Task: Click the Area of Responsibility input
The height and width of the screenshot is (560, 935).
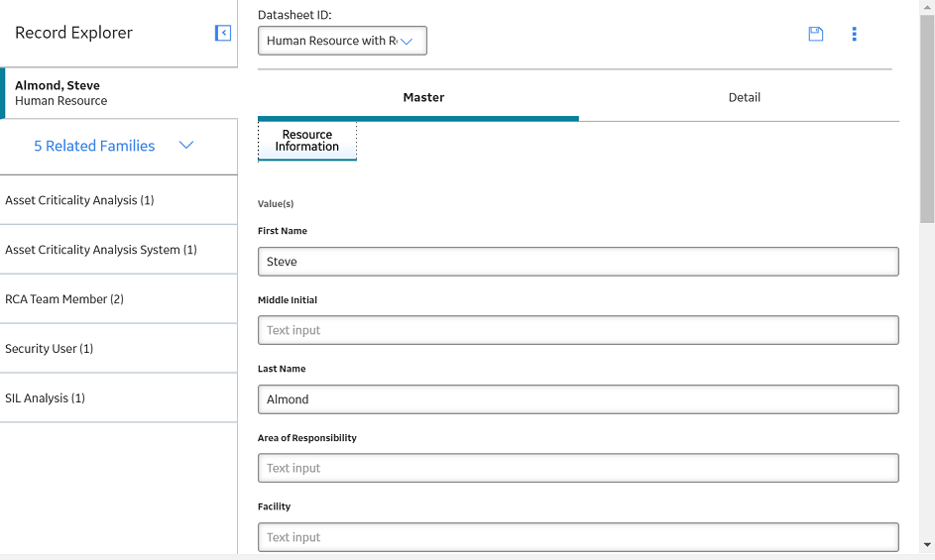Action: click(578, 468)
